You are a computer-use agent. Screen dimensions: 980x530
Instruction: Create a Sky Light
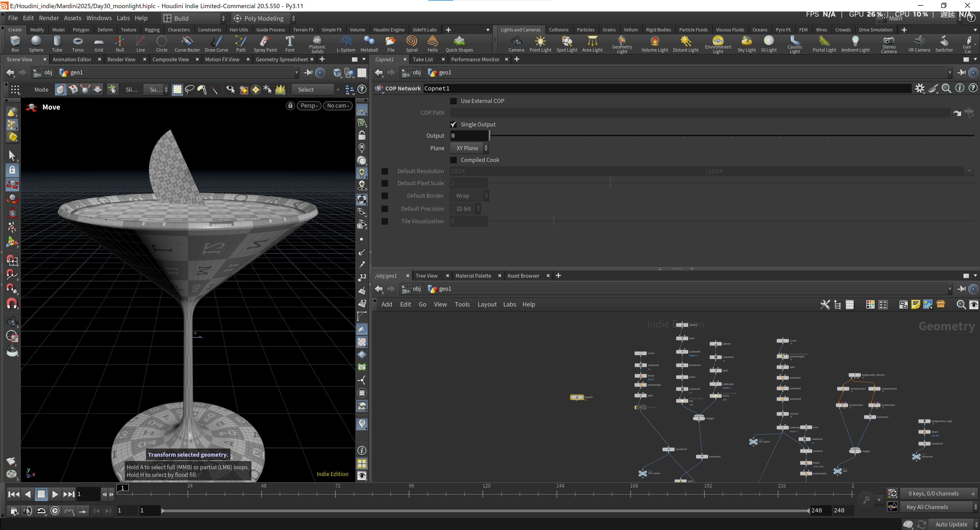746,44
